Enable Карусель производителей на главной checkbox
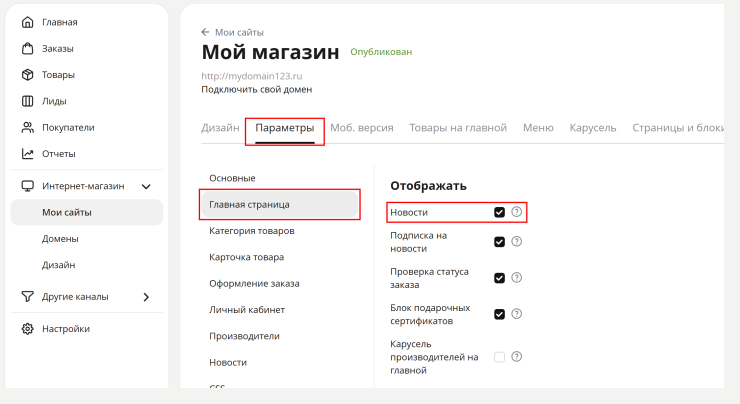This screenshot has width=740, height=404. coord(499,357)
